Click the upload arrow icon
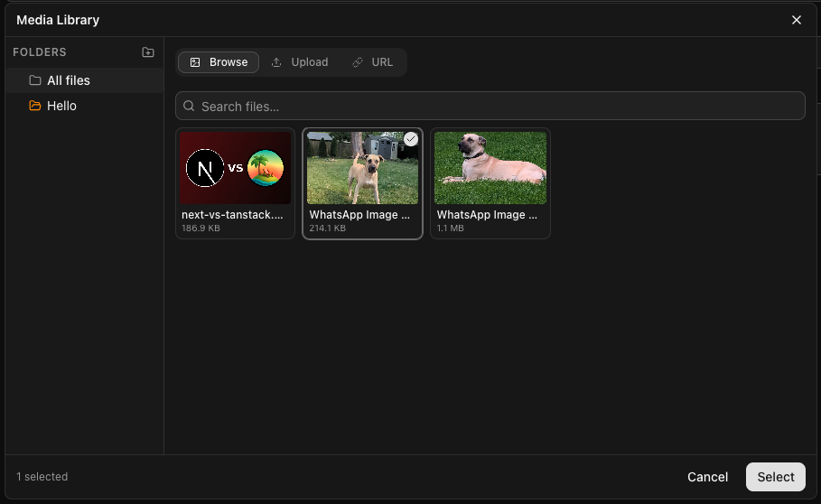This screenshot has width=821, height=504. click(277, 62)
